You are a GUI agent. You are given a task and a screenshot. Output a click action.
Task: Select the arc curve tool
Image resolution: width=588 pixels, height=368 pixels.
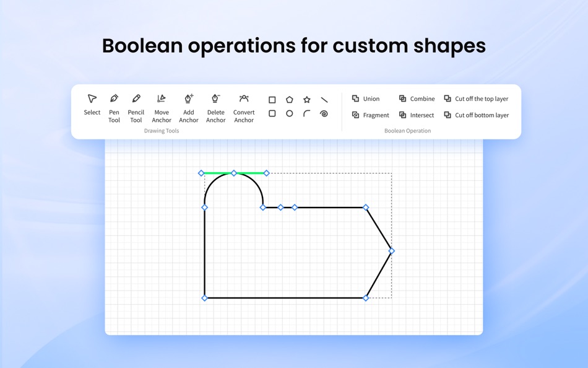(x=307, y=113)
